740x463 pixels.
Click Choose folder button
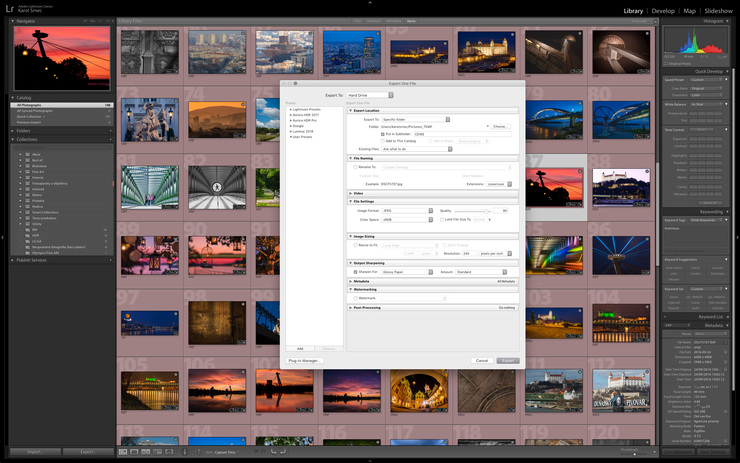coord(500,126)
